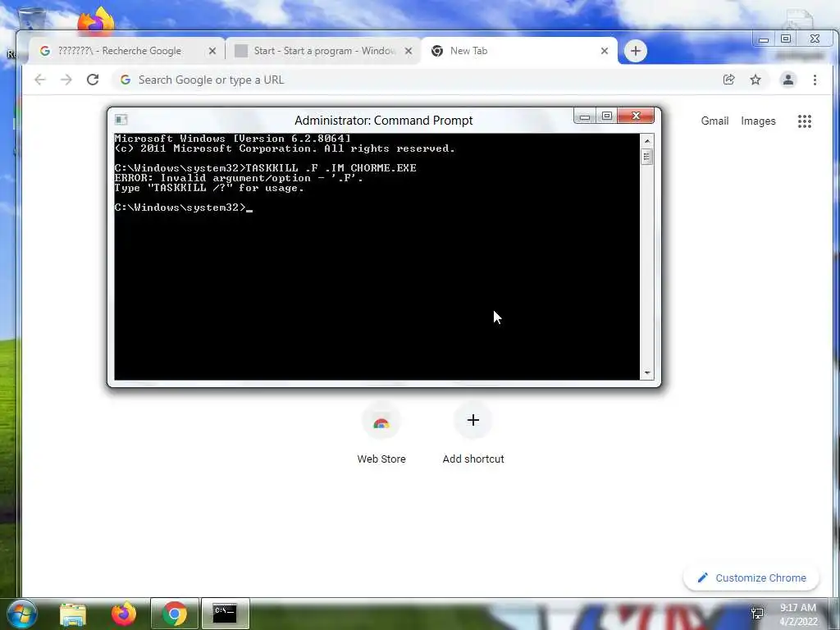Open Gmail link
The height and width of the screenshot is (630, 840).
[x=714, y=121]
